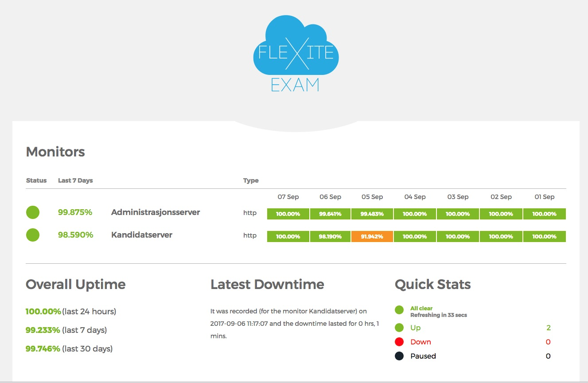This screenshot has width=588, height=383.
Task: Click the Last 7 Days column header
Action: pyautogui.click(x=75, y=180)
